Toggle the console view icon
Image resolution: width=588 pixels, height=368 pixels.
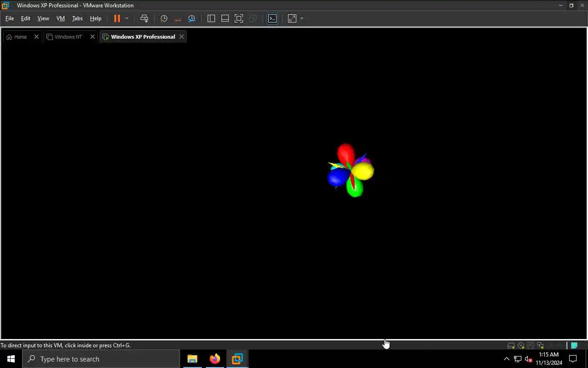272,18
